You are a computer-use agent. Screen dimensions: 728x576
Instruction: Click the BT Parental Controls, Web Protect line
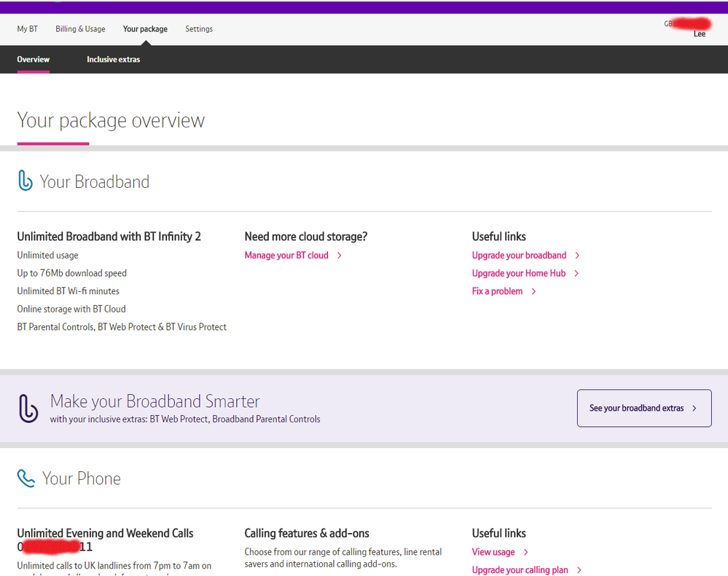122,327
